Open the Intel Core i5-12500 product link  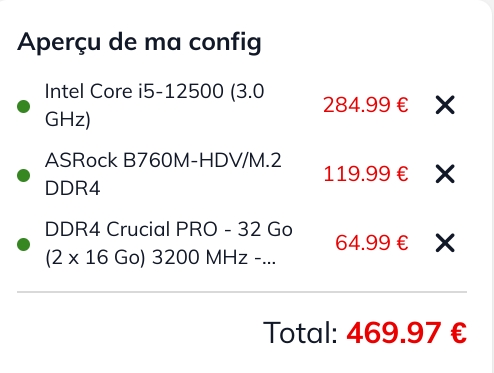click(x=154, y=105)
